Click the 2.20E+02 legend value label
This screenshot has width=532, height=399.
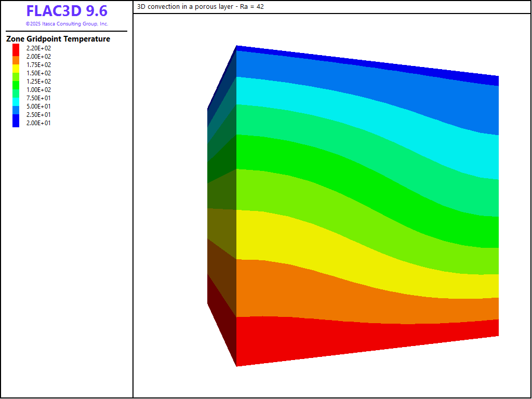(38, 48)
